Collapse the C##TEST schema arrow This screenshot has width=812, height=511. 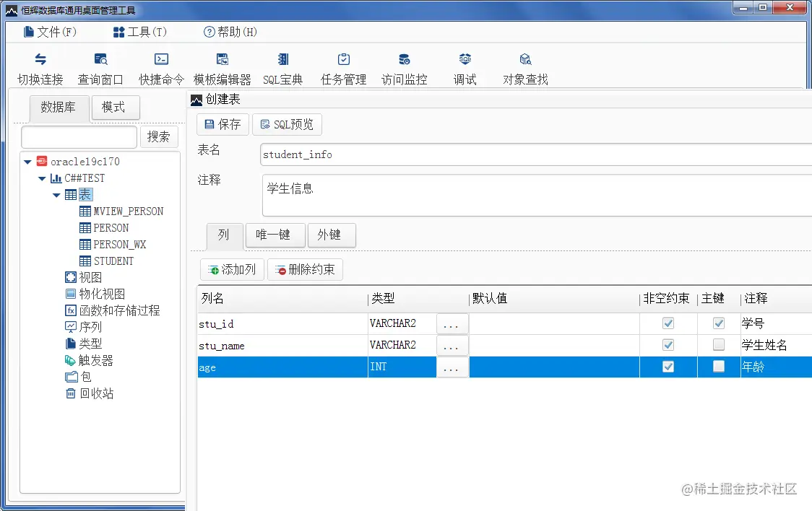pyautogui.click(x=43, y=178)
